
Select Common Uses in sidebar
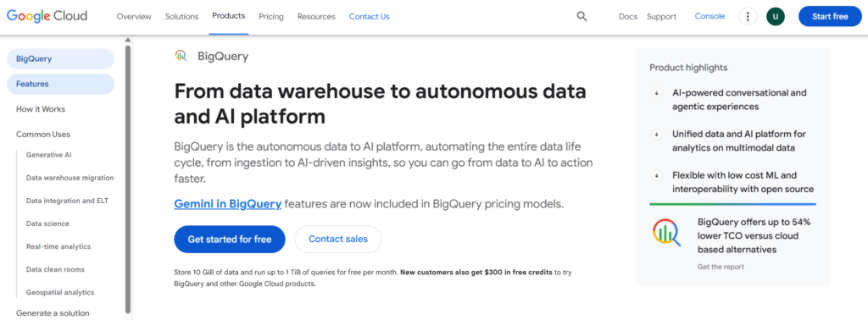43,135
